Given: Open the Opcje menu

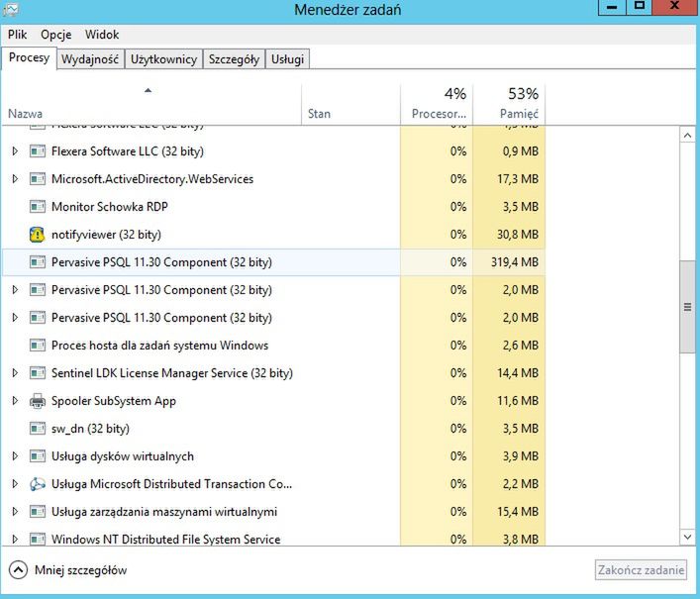Looking at the screenshot, I should point(55,35).
